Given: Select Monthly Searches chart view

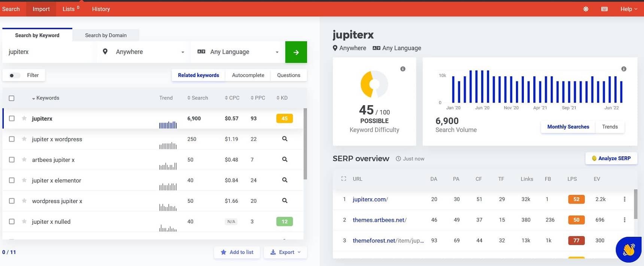Looking at the screenshot, I should 568,127.
